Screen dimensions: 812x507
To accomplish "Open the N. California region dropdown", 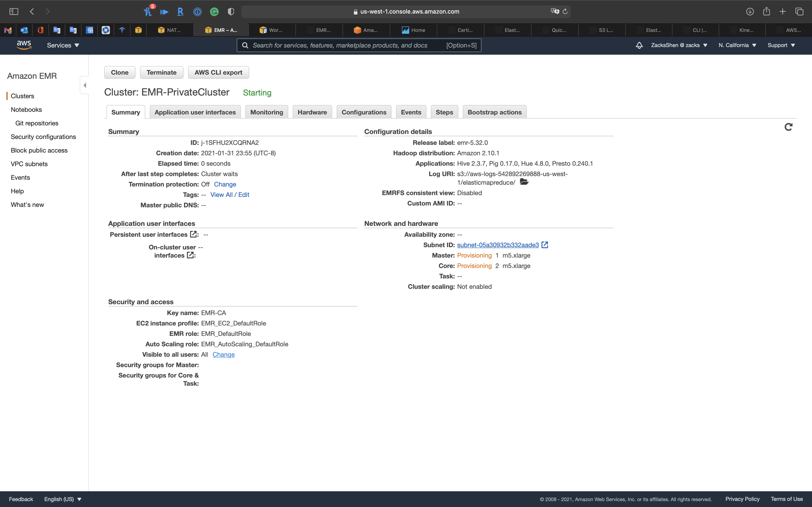I will point(737,45).
